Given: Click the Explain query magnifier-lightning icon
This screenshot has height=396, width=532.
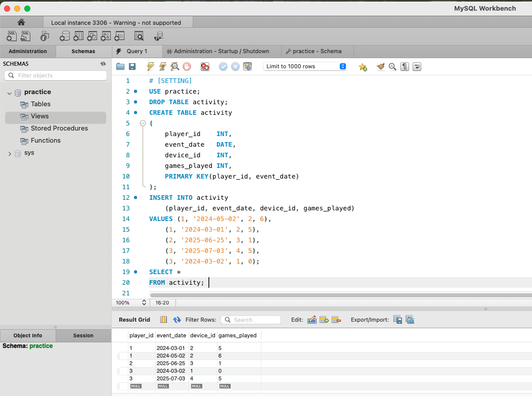Looking at the screenshot, I should tap(174, 67).
